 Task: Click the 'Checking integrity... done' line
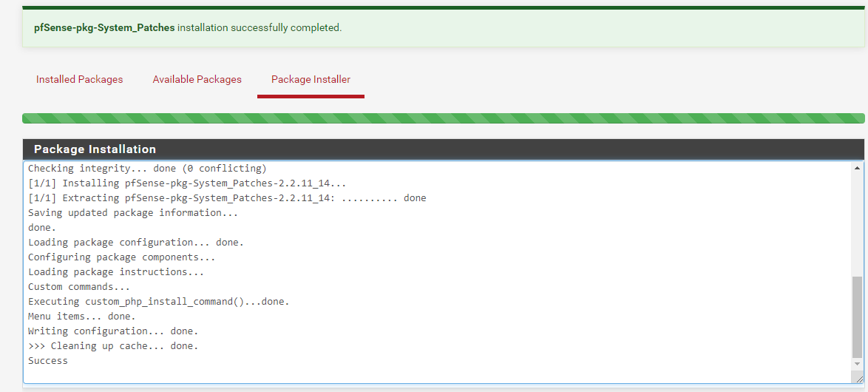[147, 169]
